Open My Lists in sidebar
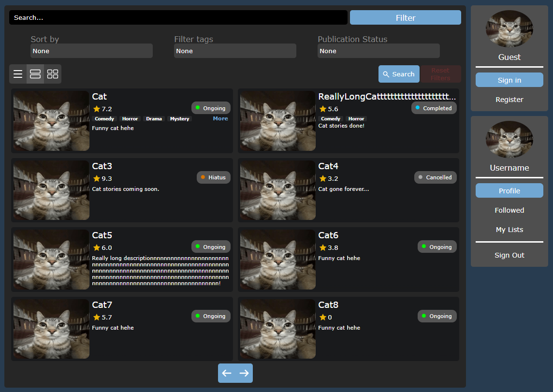553x392 pixels. [x=509, y=230]
